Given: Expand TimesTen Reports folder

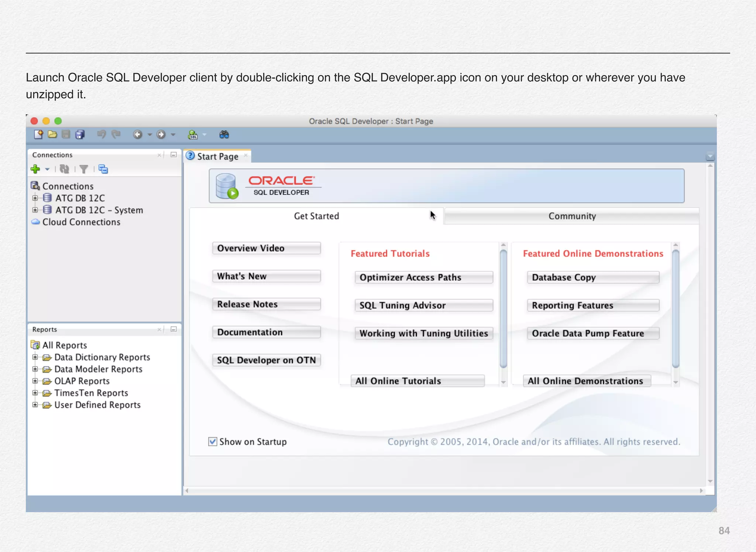Looking at the screenshot, I should click(x=35, y=393).
